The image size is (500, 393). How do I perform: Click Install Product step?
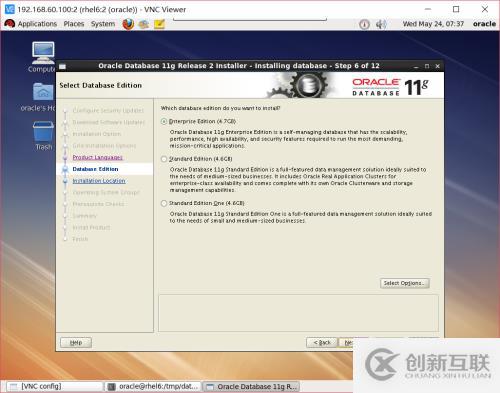[91, 227]
